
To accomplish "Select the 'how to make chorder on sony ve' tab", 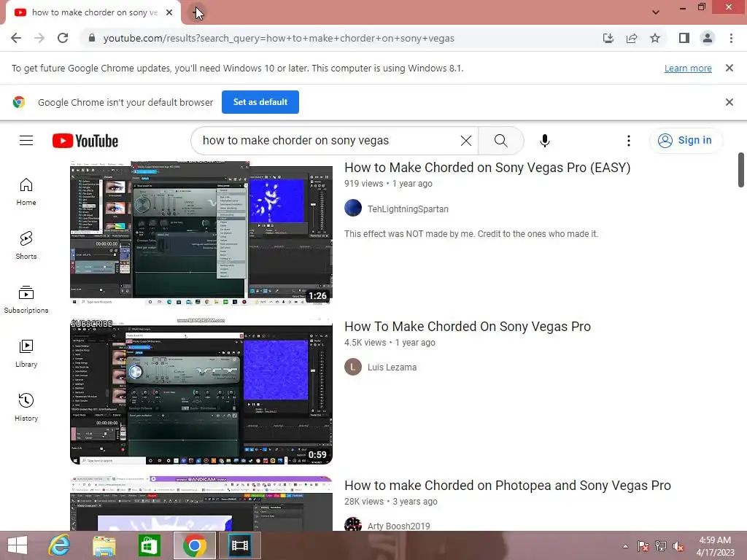I will tap(93, 12).
